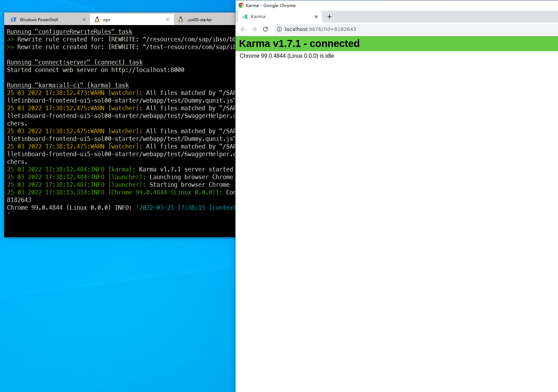Go forward in Chrome browser history

(254, 29)
